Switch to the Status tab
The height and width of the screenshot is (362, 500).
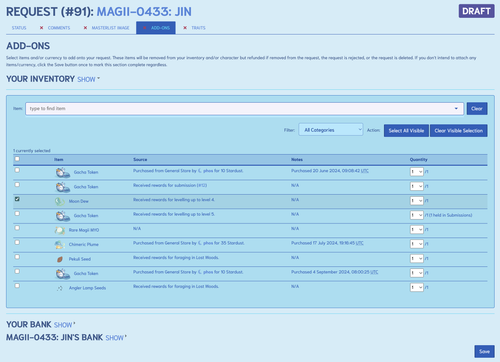[19, 28]
